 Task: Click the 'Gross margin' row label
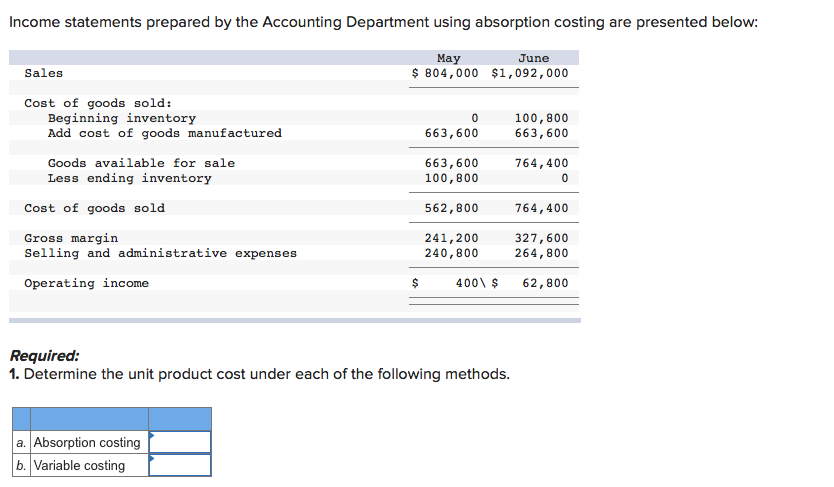point(71,238)
